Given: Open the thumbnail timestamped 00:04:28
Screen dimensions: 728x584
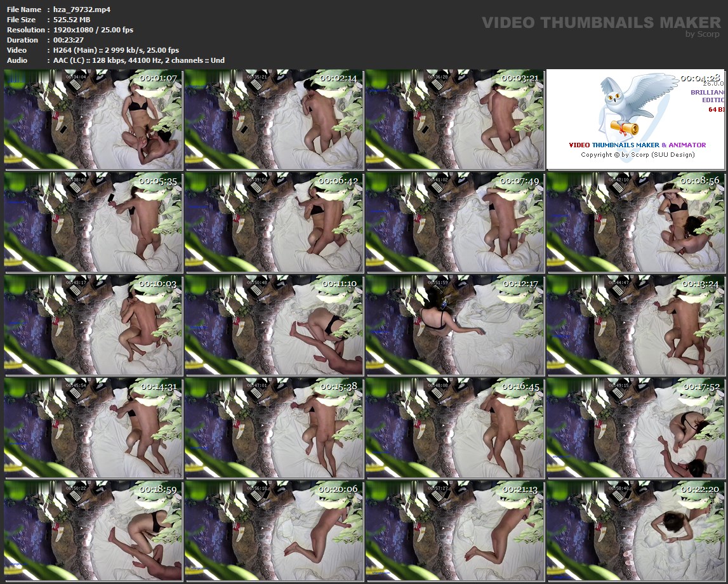Looking at the screenshot, I should [x=635, y=120].
